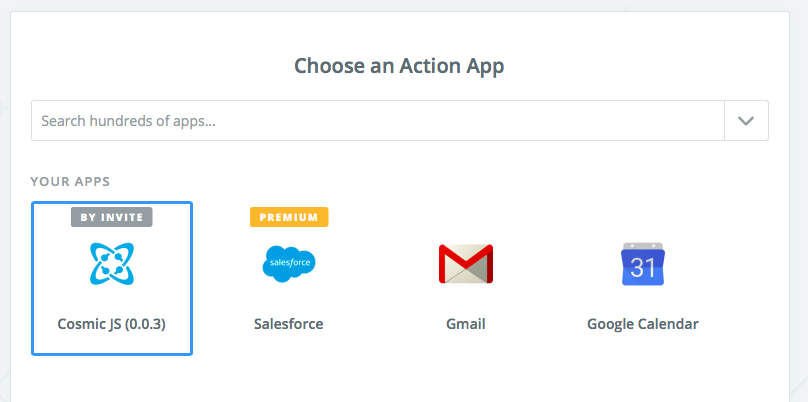Click the BY INVITE badge
The image size is (808, 402).
pos(112,217)
